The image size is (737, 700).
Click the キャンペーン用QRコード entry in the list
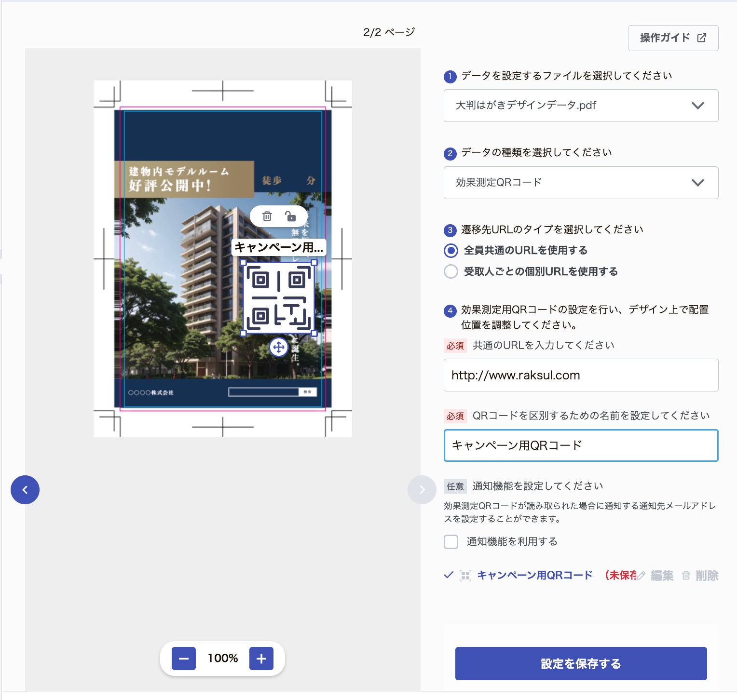click(535, 575)
